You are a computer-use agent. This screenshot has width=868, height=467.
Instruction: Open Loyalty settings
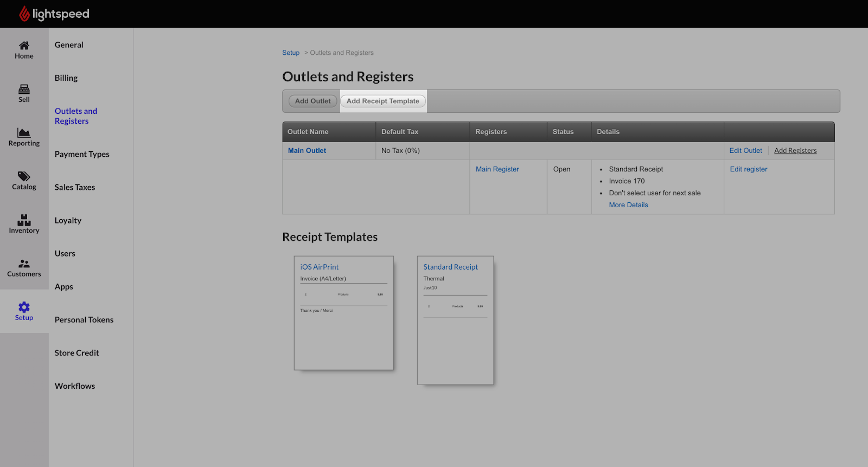[68, 221]
